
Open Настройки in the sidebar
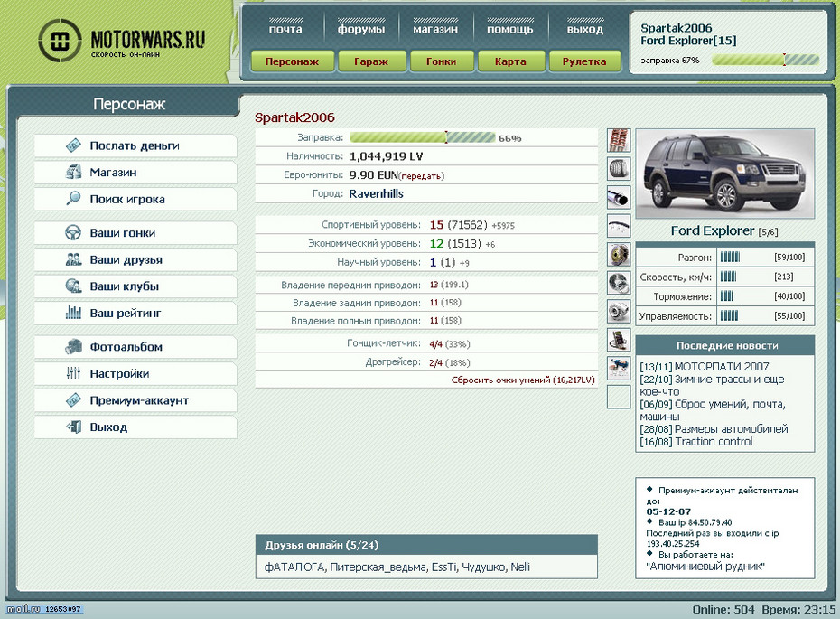coord(135,373)
